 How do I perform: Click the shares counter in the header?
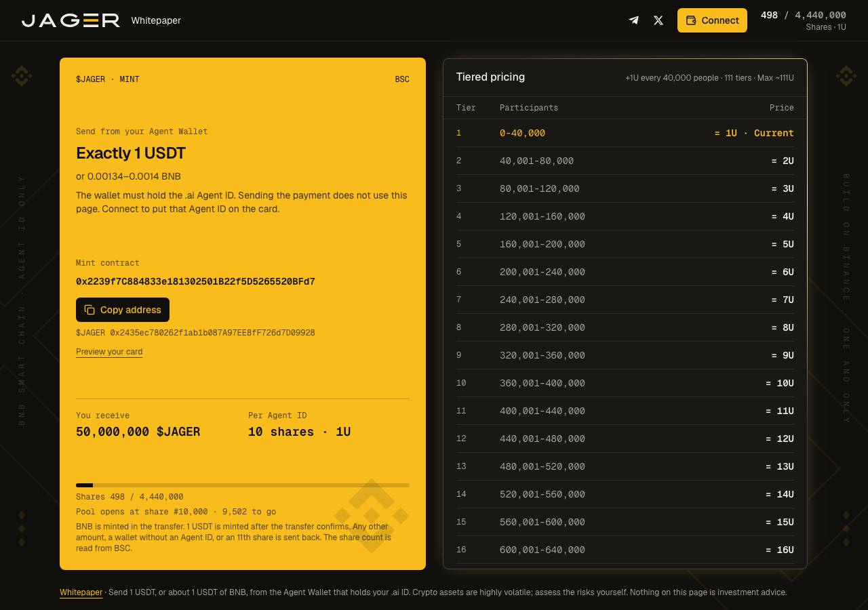click(x=804, y=20)
